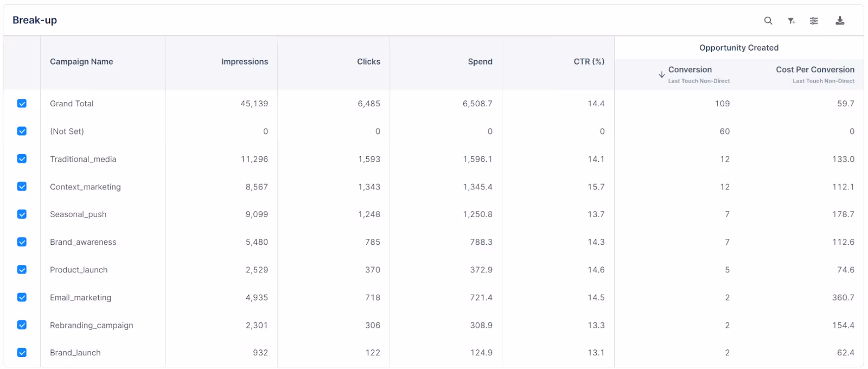The image size is (868, 369).
Task: Sort by the Impressions column
Action: 245,61
